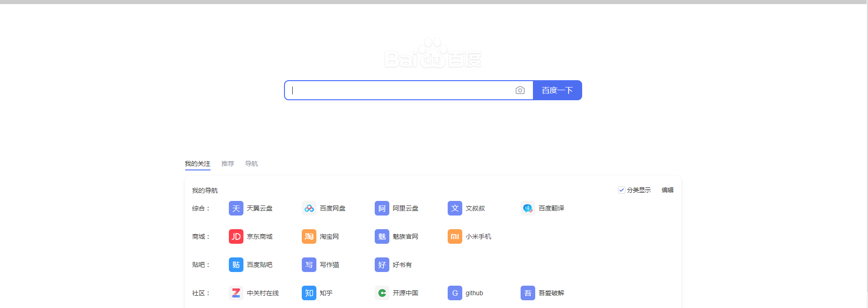Click the 开源中国 text label
Screen dimensions: 868x308
(405, 293)
